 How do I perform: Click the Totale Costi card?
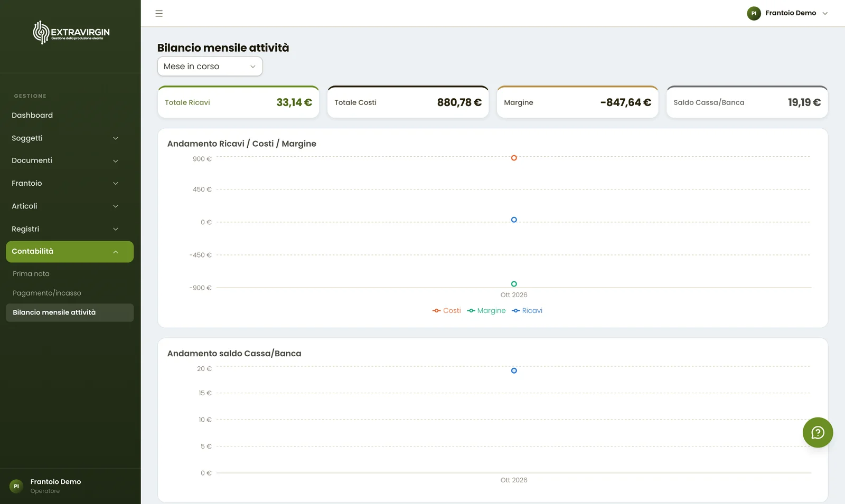[x=408, y=102]
